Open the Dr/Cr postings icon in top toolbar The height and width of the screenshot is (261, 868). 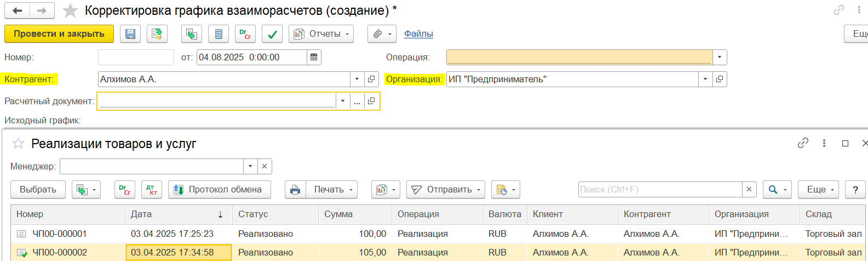245,34
